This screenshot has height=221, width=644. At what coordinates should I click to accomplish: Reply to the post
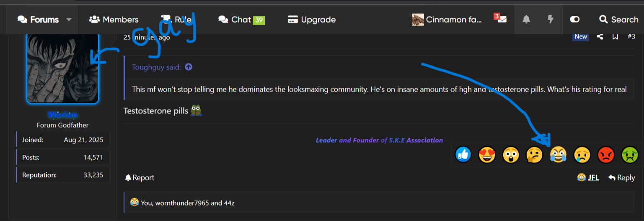click(622, 178)
